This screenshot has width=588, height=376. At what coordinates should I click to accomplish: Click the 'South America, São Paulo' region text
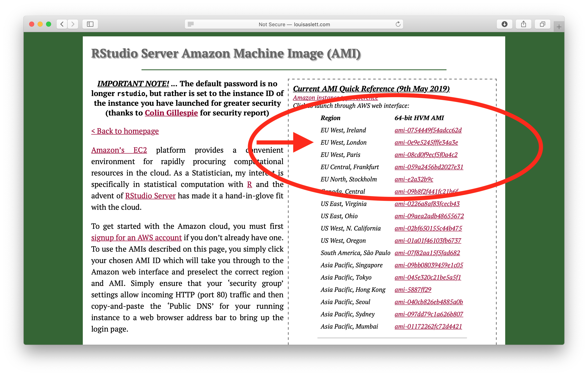click(x=355, y=253)
